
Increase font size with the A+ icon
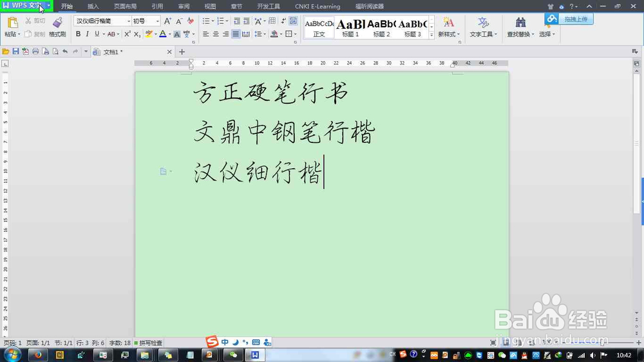[x=167, y=21]
